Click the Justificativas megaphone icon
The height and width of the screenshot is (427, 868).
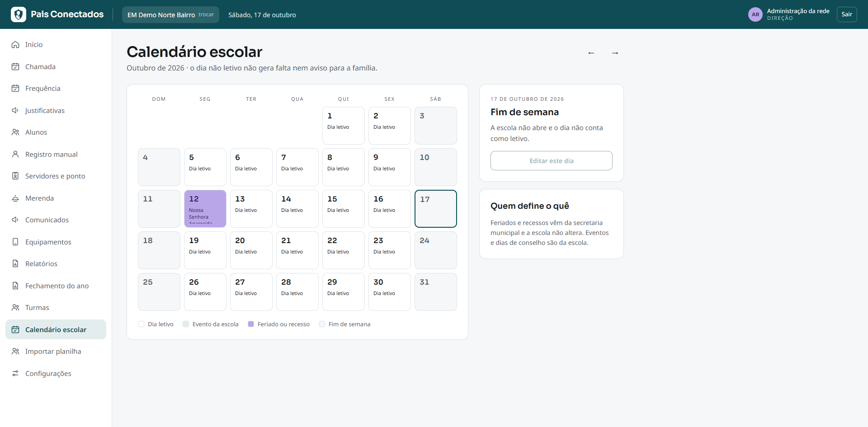tap(15, 110)
